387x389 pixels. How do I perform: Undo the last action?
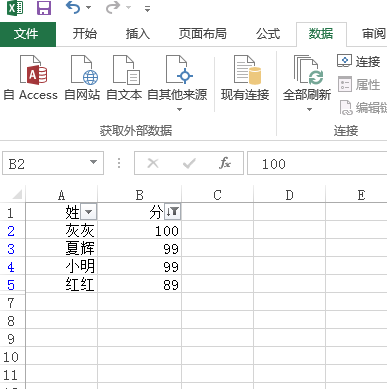pyautogui.click(x=73, y=7)
